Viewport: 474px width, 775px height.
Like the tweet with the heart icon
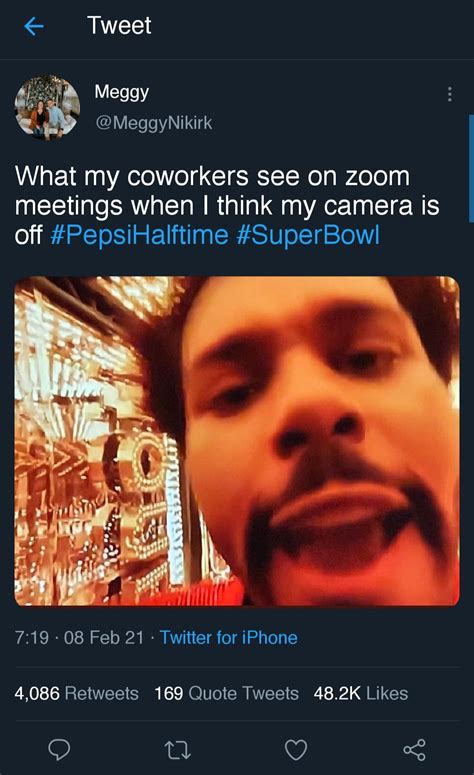296,749
